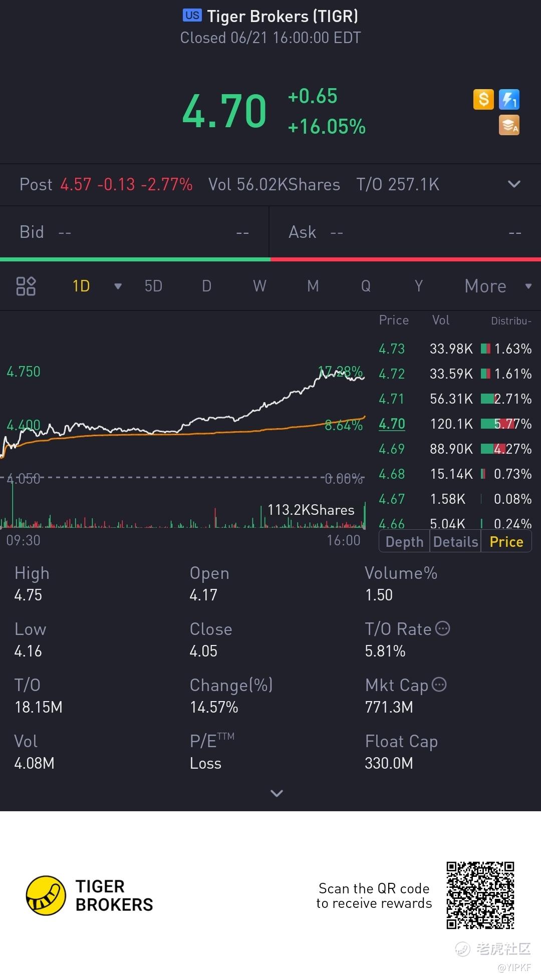
Task: Tap the Vol column header
Action: pyautogui.click(x=441, y=320)
